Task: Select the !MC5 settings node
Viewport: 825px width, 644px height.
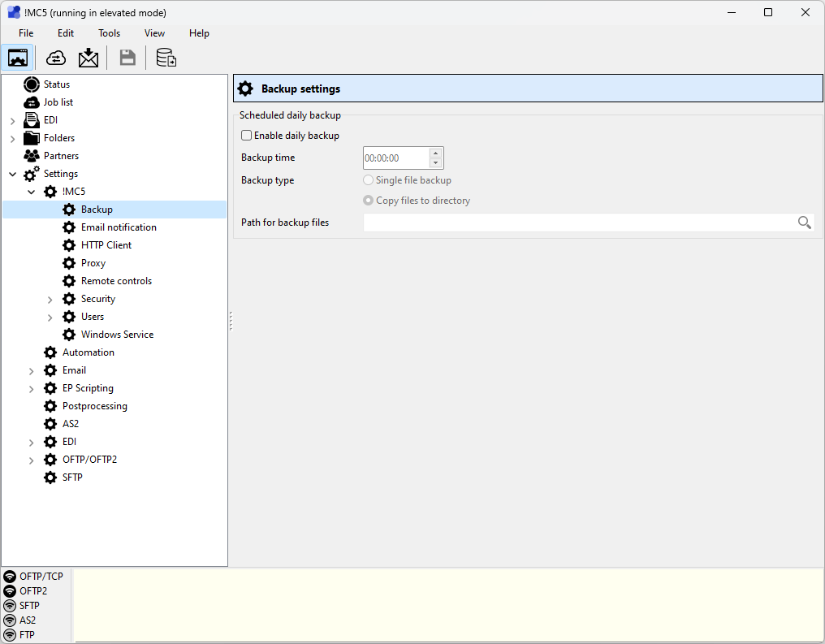Action: pyautogui.click(x=74, y=192)
